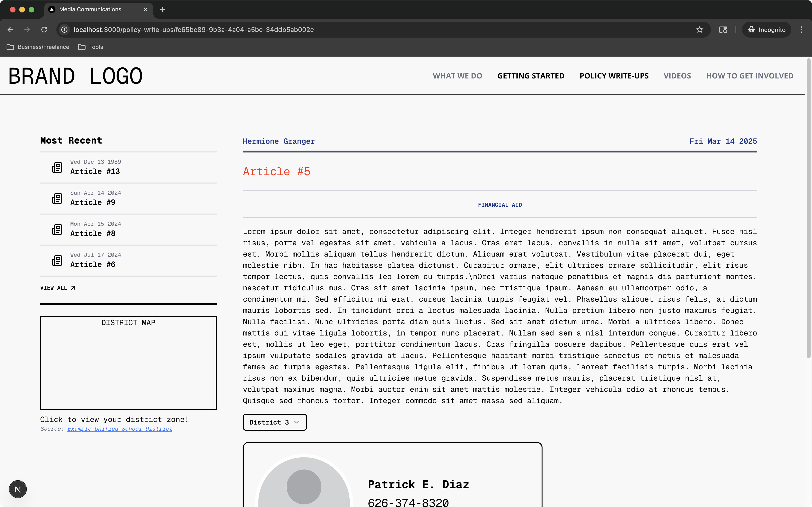Viewport: 812px width, 507px height.
Task: Click the newspaper icon beside Article #9
Action: (57, 198)
